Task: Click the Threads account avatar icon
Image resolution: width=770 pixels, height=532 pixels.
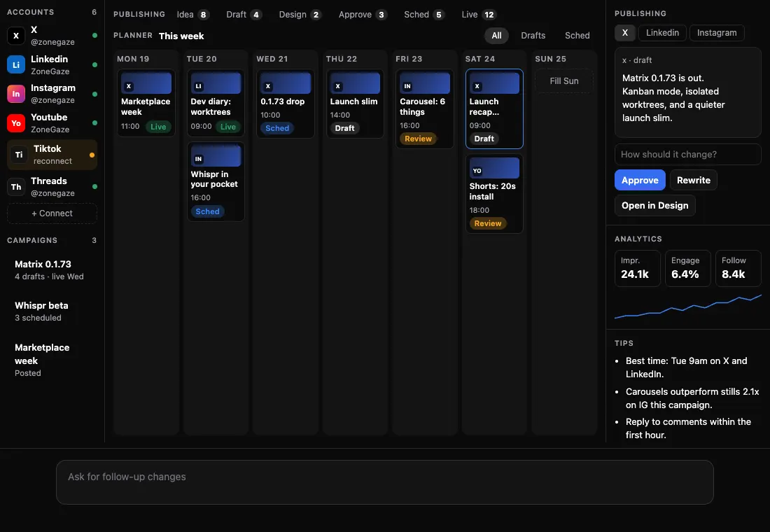Action: coord(16,187)
